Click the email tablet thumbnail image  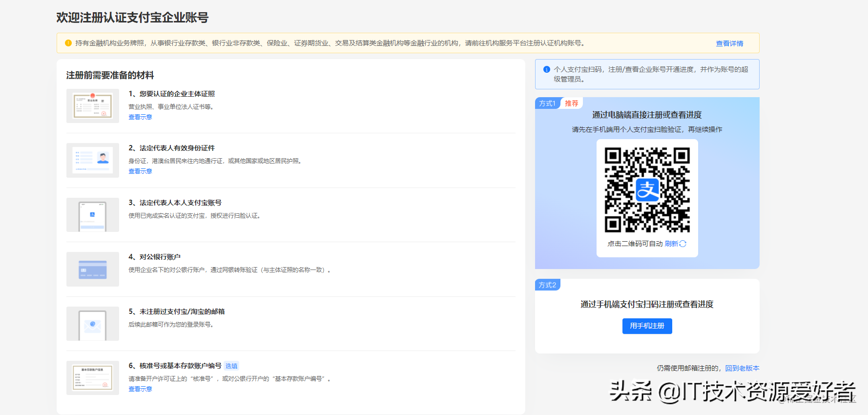(93, 324)
